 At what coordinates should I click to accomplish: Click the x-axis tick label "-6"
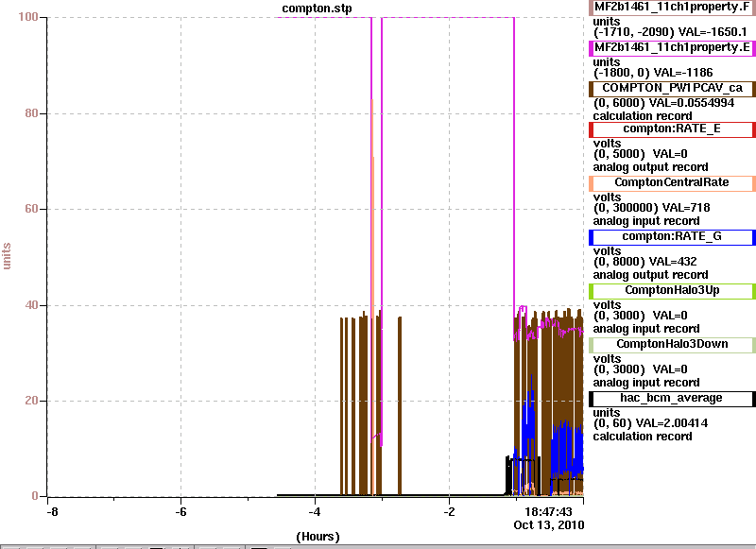point(180,512)
